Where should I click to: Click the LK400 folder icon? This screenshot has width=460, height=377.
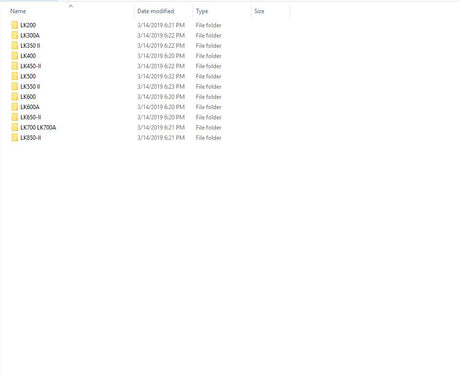15,56
